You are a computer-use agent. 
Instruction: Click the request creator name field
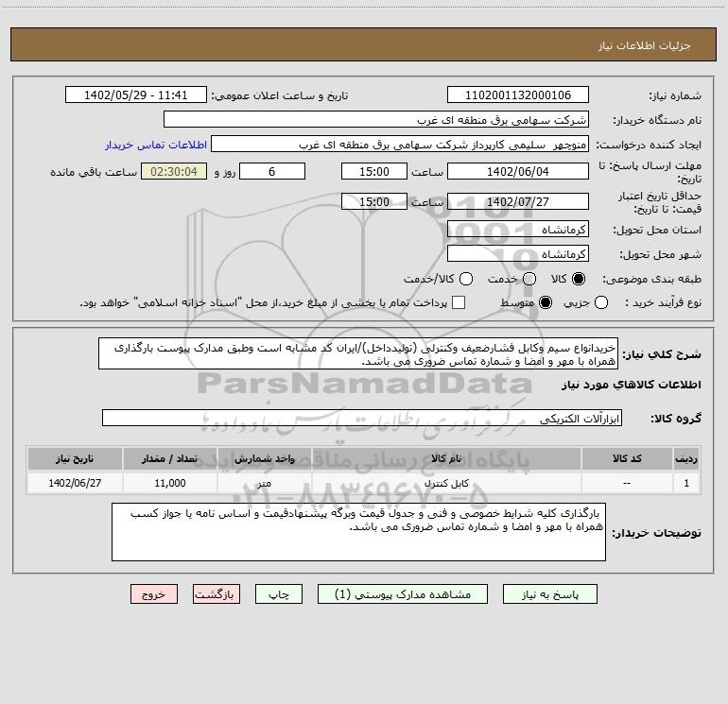pos(400,145)
